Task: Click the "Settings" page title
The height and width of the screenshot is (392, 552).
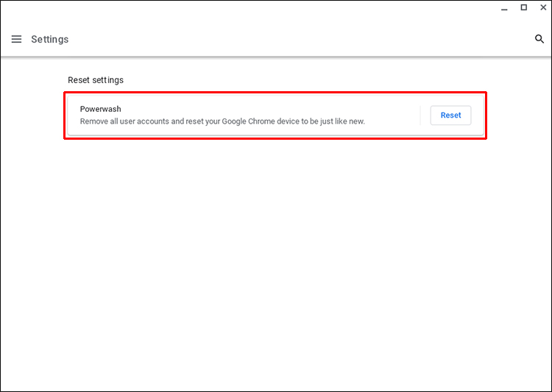Action: [49, 39]
